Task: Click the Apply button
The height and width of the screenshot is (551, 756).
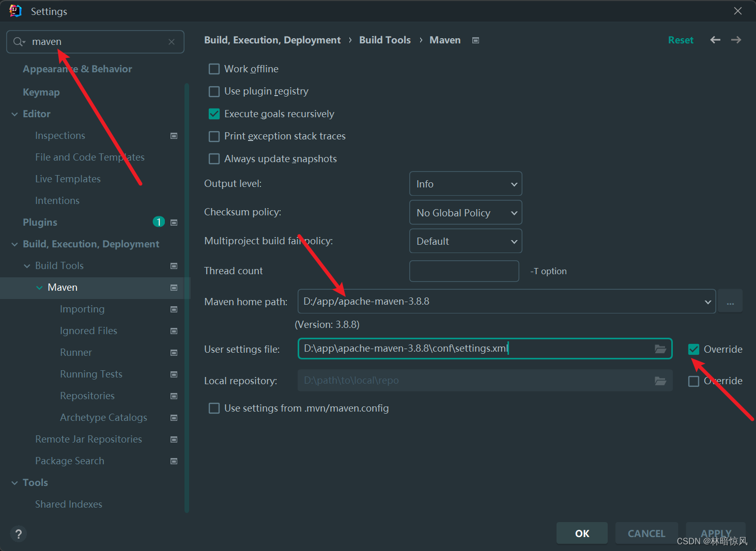Action: 716,533
